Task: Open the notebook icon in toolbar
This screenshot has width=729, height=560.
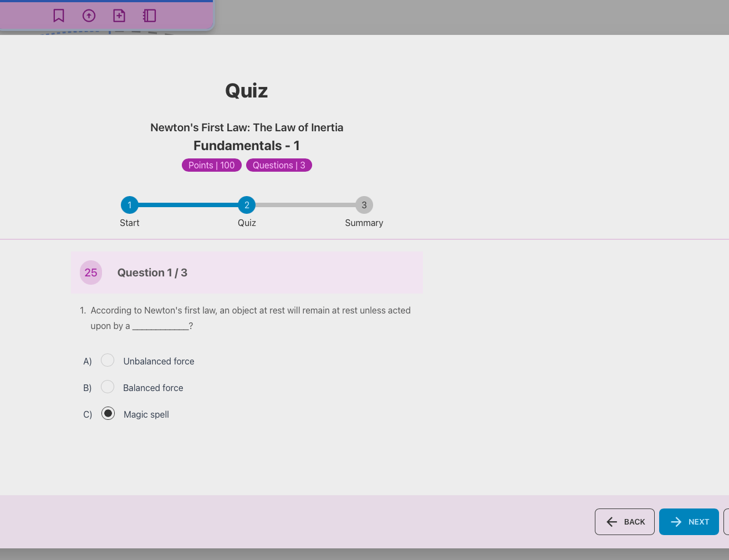Action: (149, 16)
